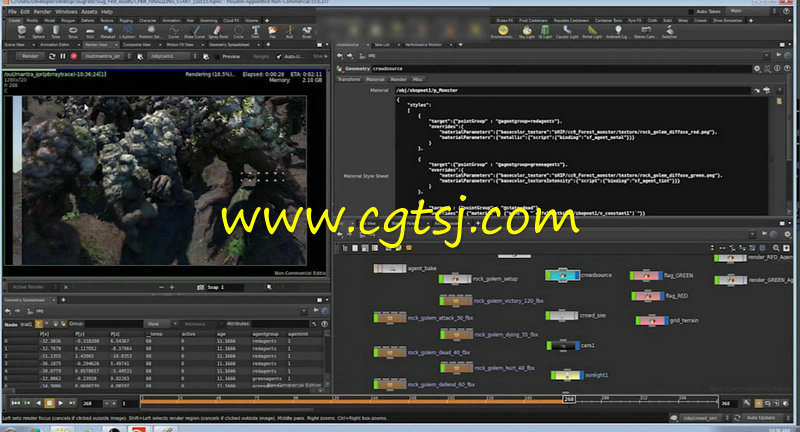The image size is (800, 432).
Task: Select the Metaball shelf tool
Action: pyautogui.click(x=108, y=32)
